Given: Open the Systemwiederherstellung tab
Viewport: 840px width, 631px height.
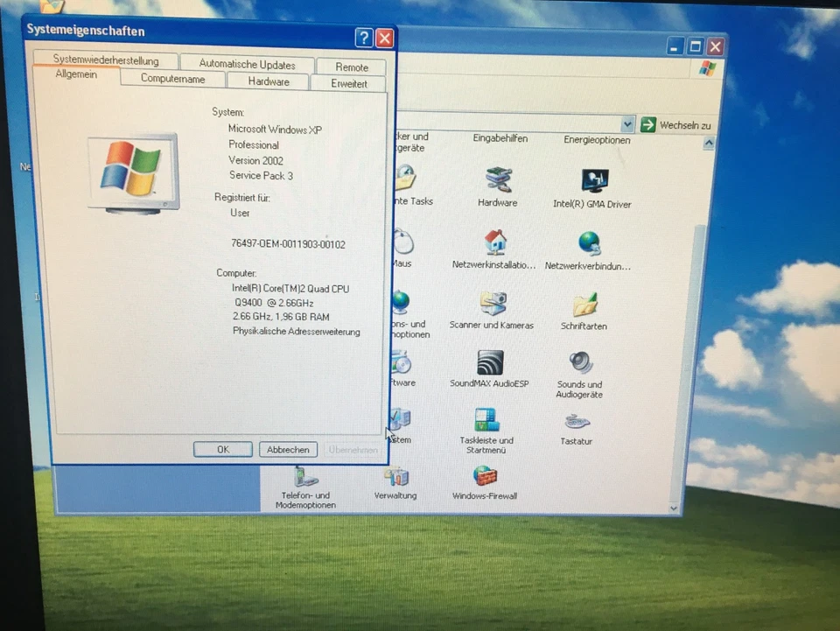Looking at the screenshot, I should tap(105, 60).
